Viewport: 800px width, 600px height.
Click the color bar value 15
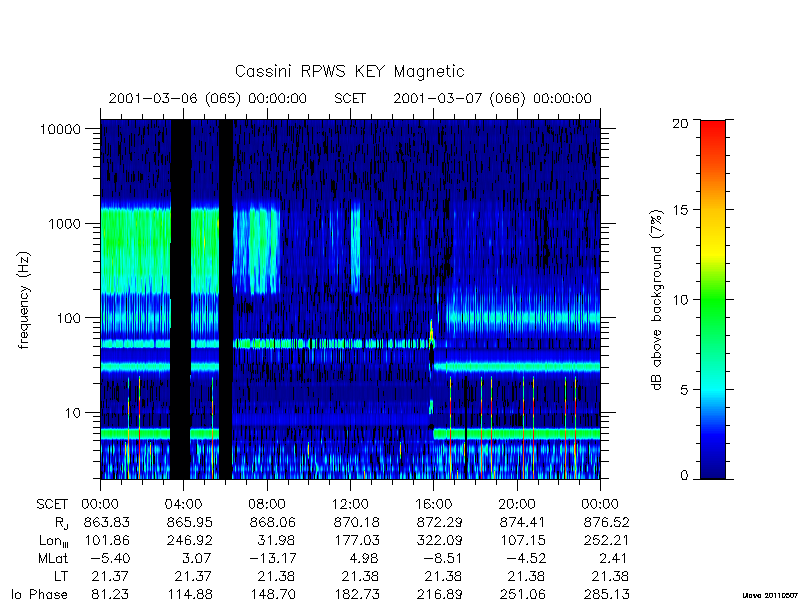tap(680, 210)
